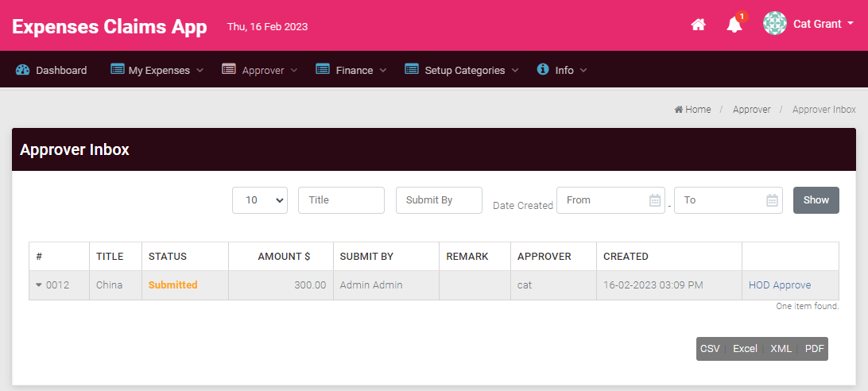Expand the Approver menu chevron
The width and height of the screenshot is (868, 391).
coord(294,71)
